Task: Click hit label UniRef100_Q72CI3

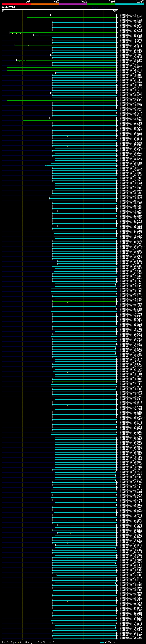Action: click(131, 161)
